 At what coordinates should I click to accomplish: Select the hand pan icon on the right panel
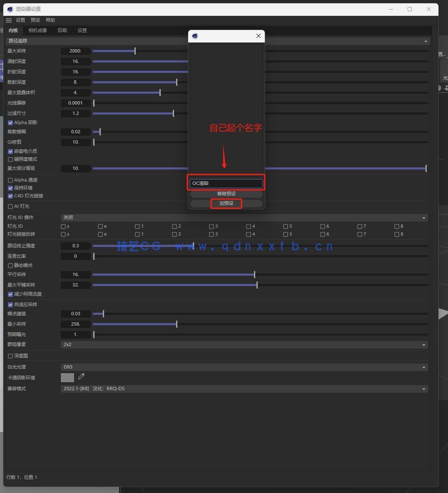click(440, 87)
